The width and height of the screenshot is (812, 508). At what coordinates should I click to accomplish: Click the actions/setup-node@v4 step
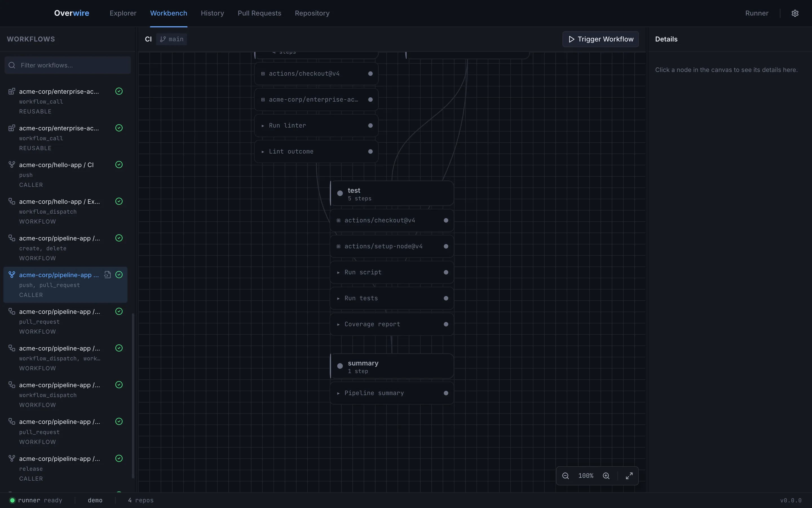392,246
